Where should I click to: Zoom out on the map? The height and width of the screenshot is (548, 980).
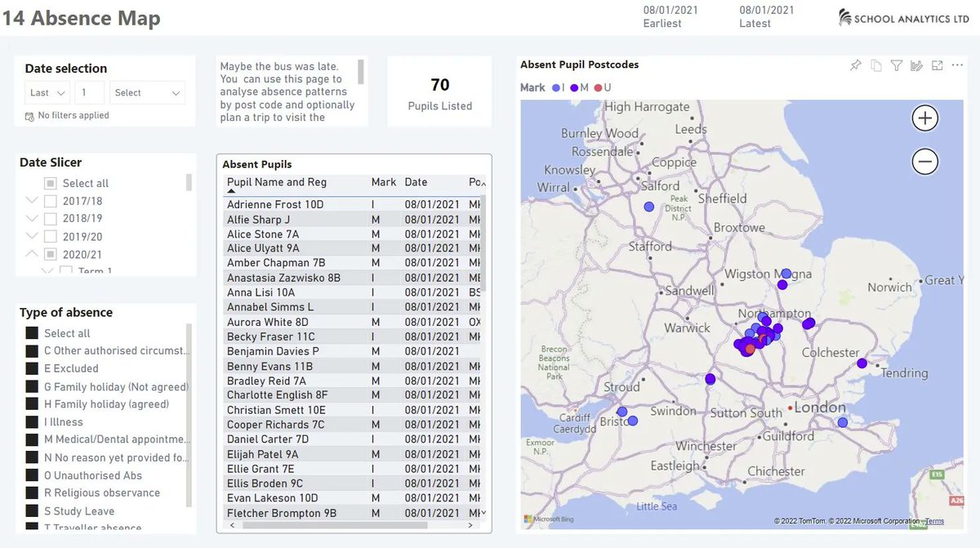[x=924, y=162]
